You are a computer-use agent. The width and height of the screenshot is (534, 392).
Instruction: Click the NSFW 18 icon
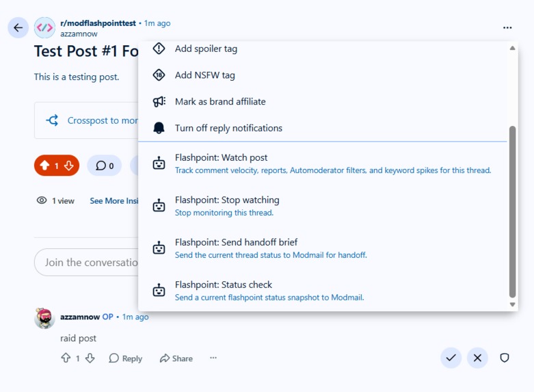coord(159,75)
